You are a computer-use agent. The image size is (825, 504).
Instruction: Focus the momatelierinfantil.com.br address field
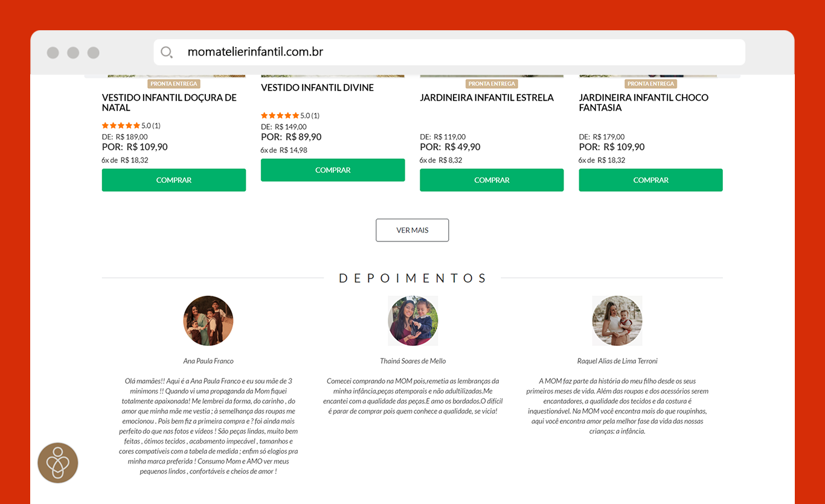pyautogui.click(x=449, y=53)
